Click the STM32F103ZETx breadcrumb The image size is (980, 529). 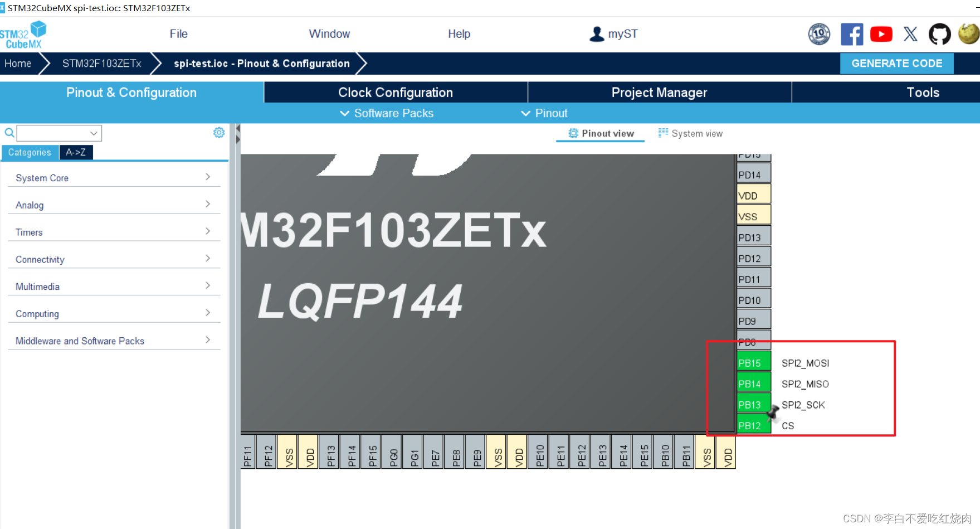click(x=102, y=64)
